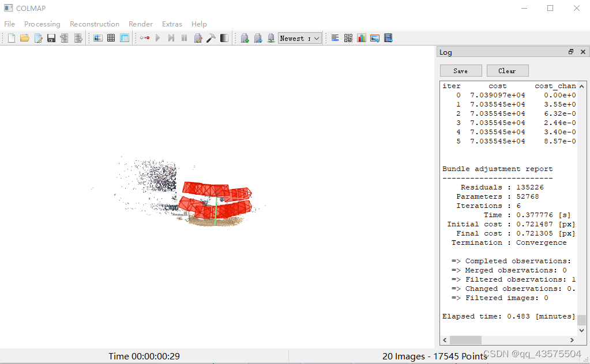590x364 pixels.
Task: Close the Log panel
Action: click(x=583, y=52)
